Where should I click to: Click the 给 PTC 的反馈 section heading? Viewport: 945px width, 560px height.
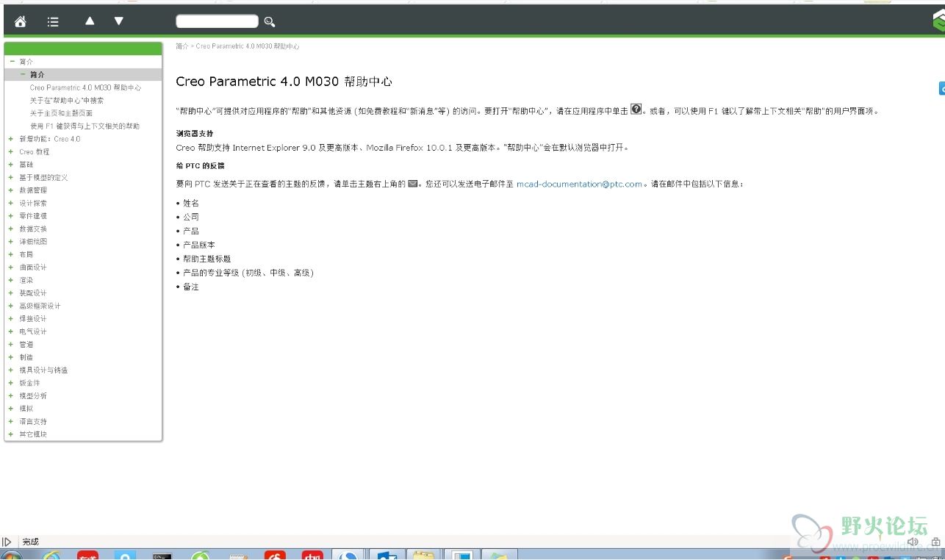(x=201, y=166)
